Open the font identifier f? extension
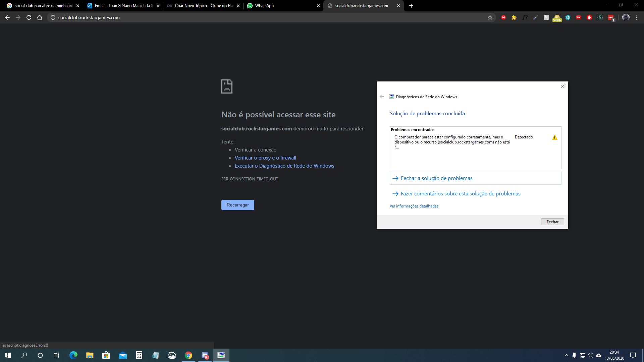 pos(525,17)
